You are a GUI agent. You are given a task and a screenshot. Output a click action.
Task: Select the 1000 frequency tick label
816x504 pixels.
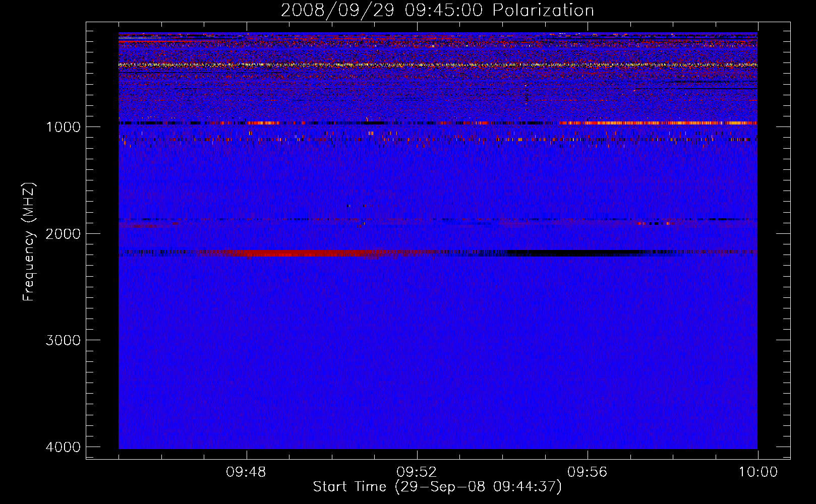(x=63, y=127)
